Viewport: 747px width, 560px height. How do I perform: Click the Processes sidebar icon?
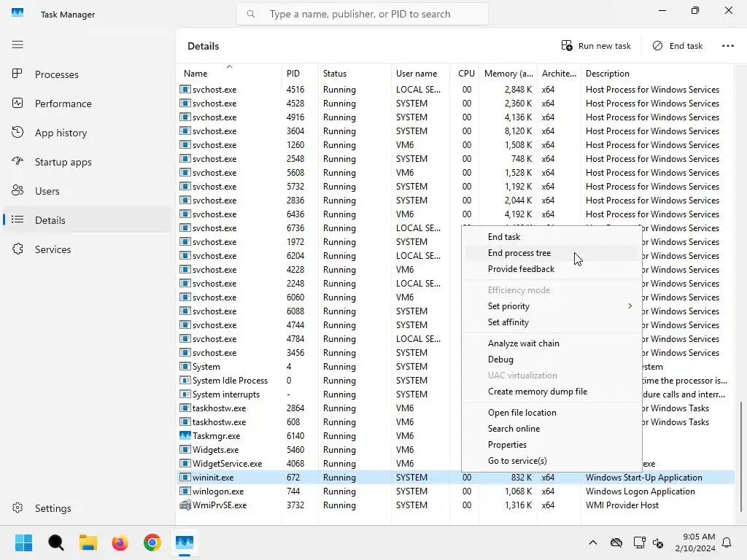point(18,74)
